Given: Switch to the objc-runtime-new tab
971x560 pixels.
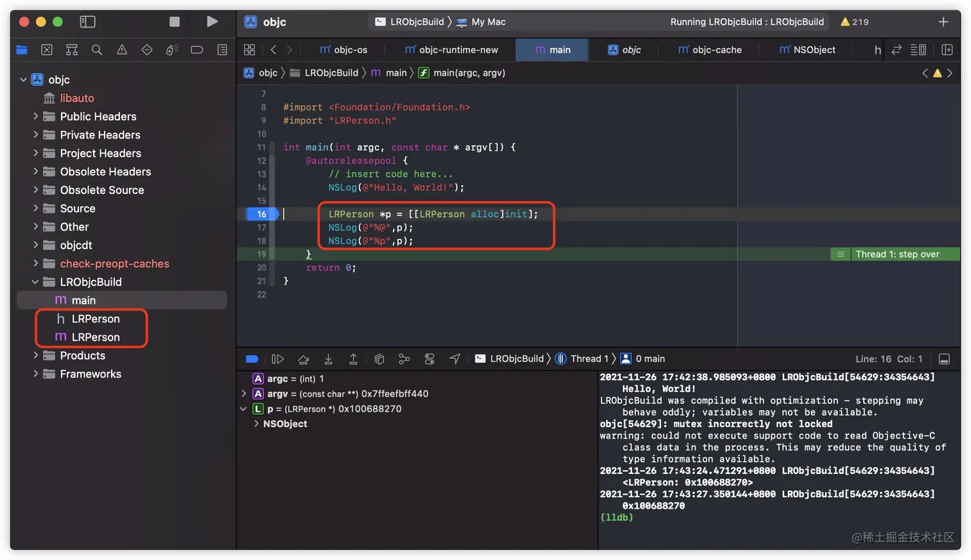Looking at the screenshot, I should click(451, 49).
